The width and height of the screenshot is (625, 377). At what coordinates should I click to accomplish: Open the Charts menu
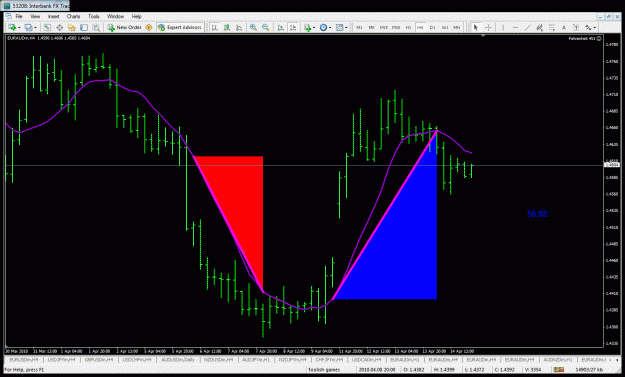73,16
